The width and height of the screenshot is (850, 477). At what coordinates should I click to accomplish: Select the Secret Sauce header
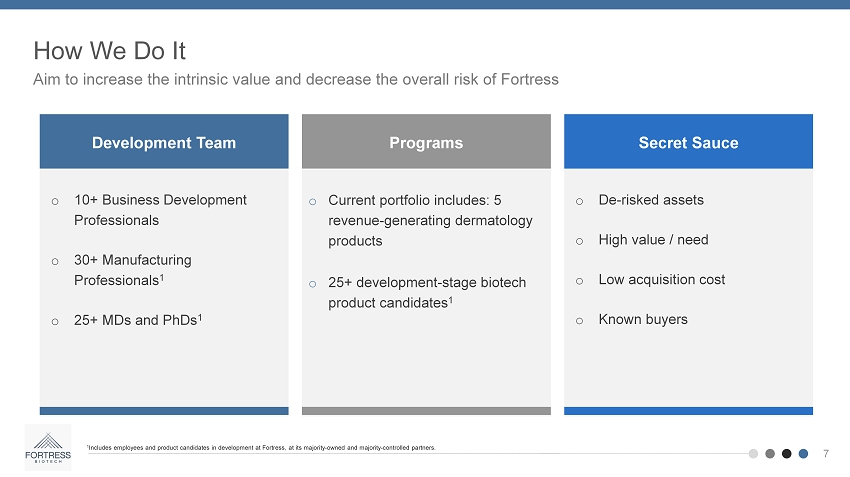[688, 142]
